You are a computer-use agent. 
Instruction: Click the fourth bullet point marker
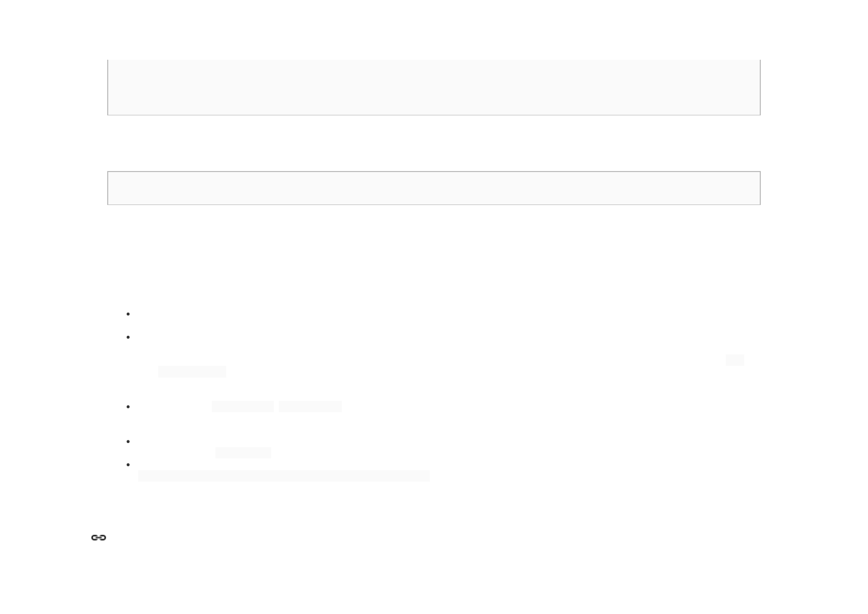click(128, 441)
